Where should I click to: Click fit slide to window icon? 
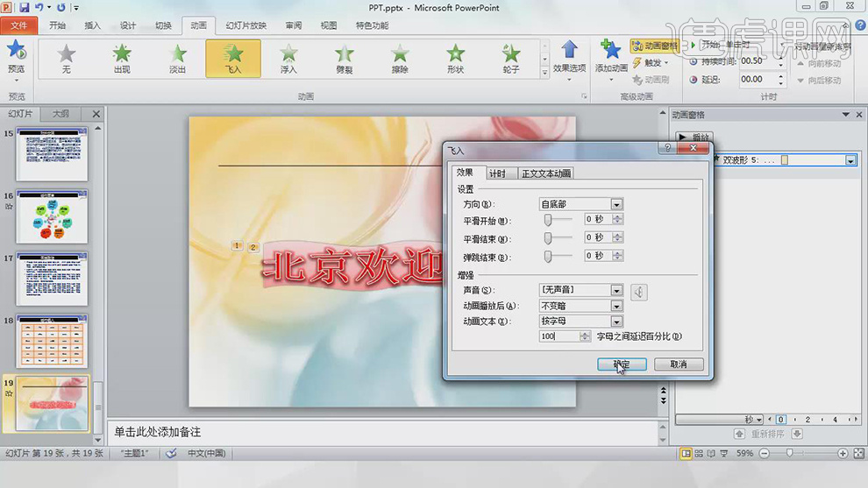[858, 453]
